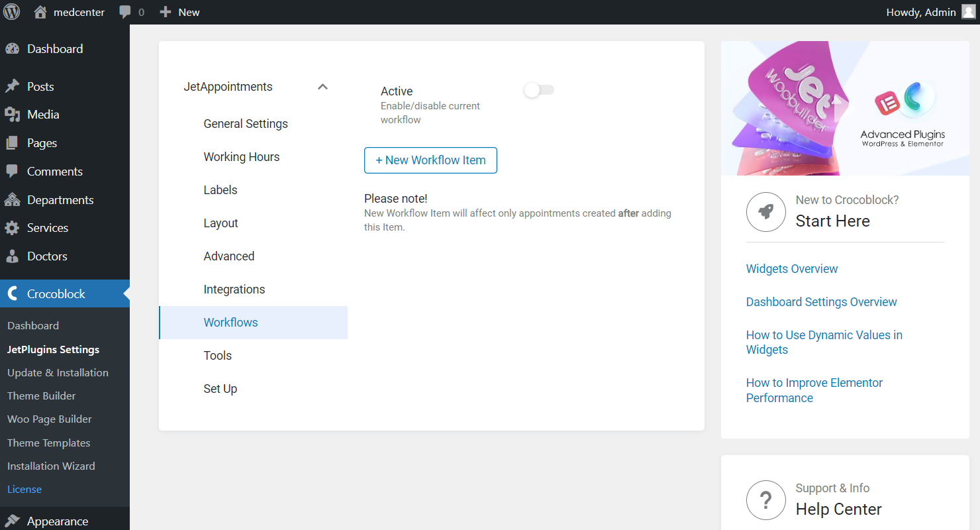Click the Support & Info text
The image size is (980, 530).
(x=832, y=488)
